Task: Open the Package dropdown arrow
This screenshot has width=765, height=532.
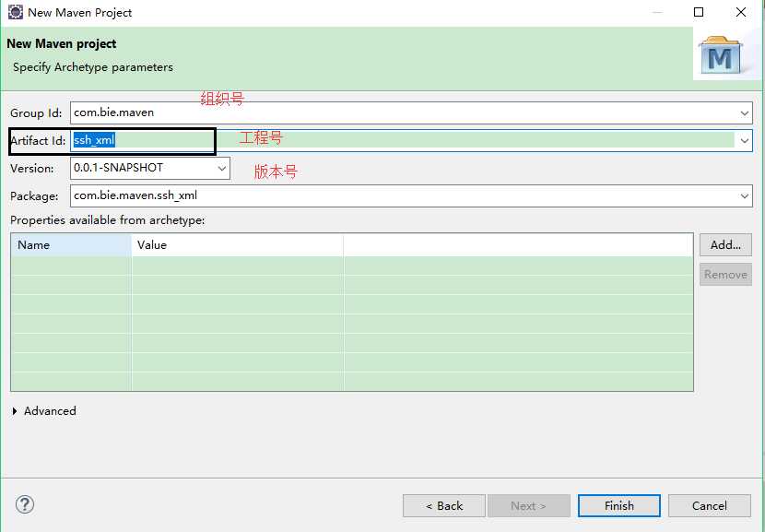Action: tap(744, 196)
